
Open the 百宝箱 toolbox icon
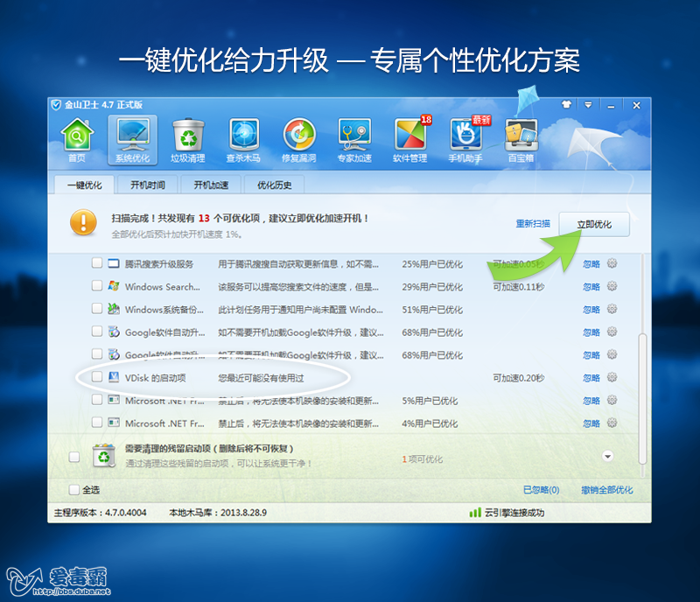pyautogui.click(x=522, y=138)
